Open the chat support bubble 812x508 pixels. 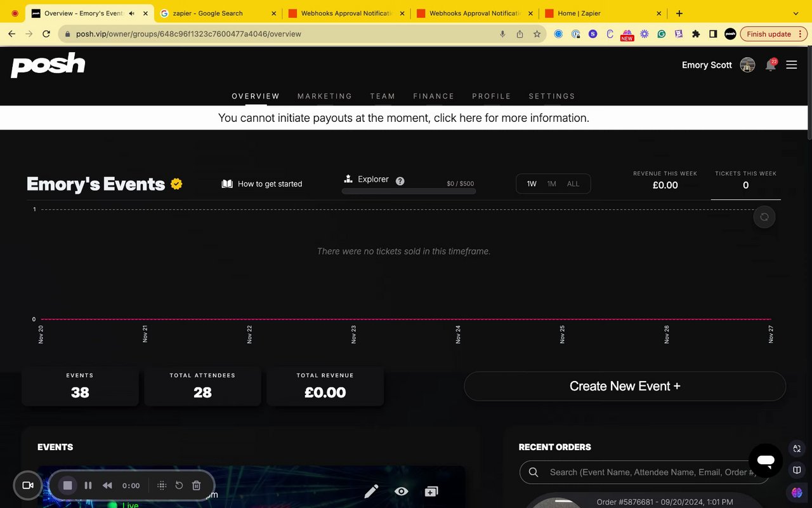pyautogui.click(x=766, y=460)
